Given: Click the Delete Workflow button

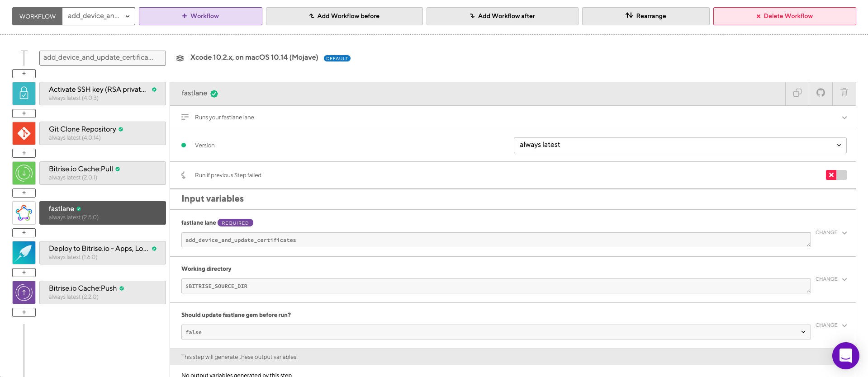Looking at the screenshot, I should [x=784, y=16].
